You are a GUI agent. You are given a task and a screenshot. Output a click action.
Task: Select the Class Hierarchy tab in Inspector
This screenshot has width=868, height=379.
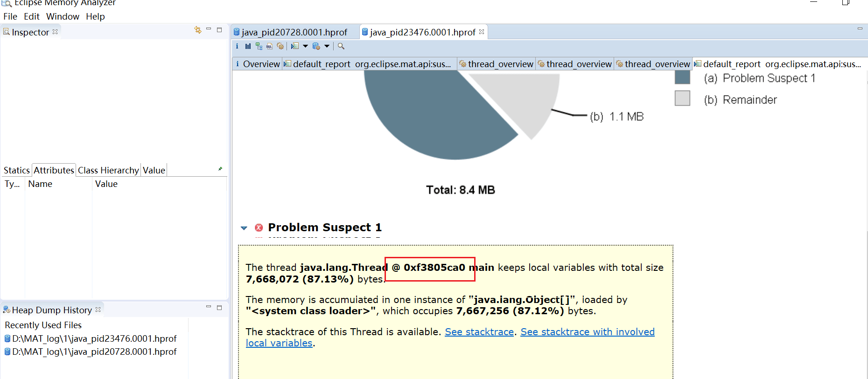pos(108,170)
